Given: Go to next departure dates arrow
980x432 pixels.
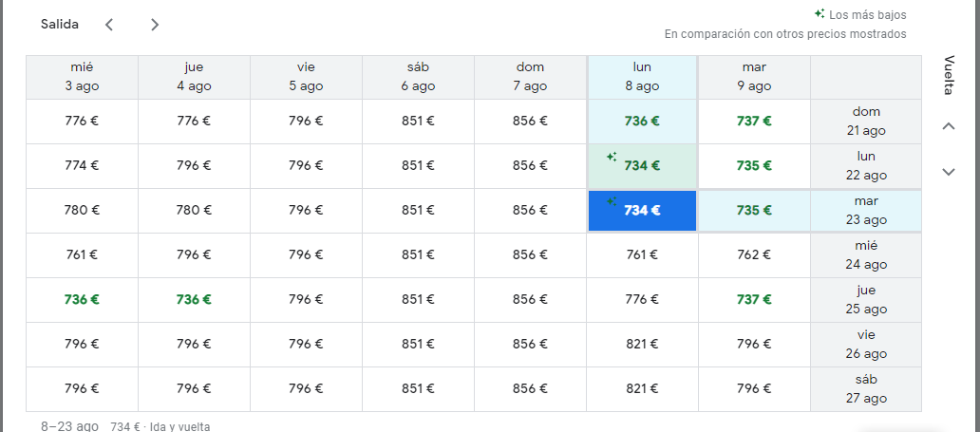Looking at the screenshot, I should pos(155,25).
